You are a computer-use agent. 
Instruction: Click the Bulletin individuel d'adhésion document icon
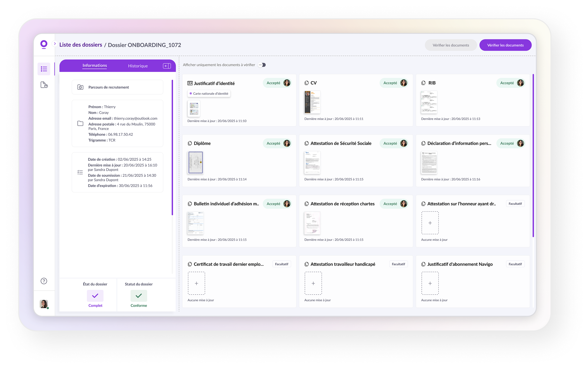[x=190, y=204]
